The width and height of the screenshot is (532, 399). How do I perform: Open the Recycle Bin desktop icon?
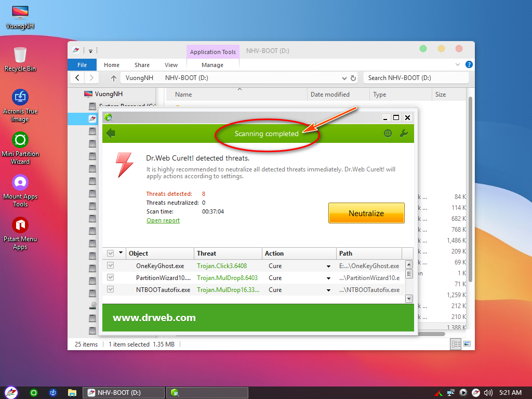[x=20, y=59]
